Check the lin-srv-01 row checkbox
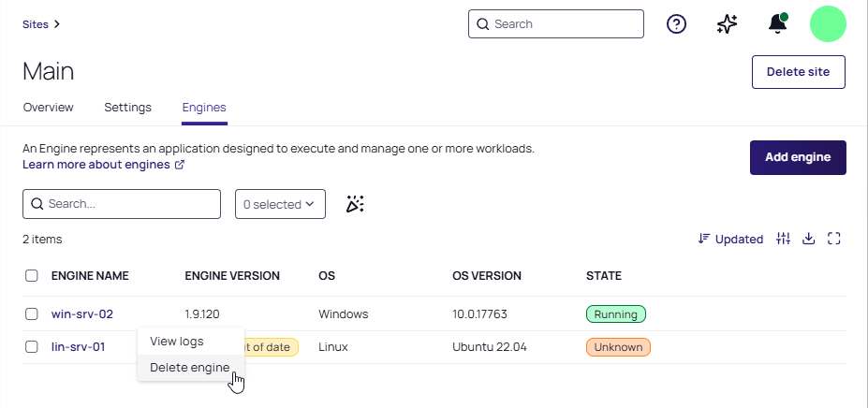The image size is (868, 408). pyautogui.click(x=32, y=347)
